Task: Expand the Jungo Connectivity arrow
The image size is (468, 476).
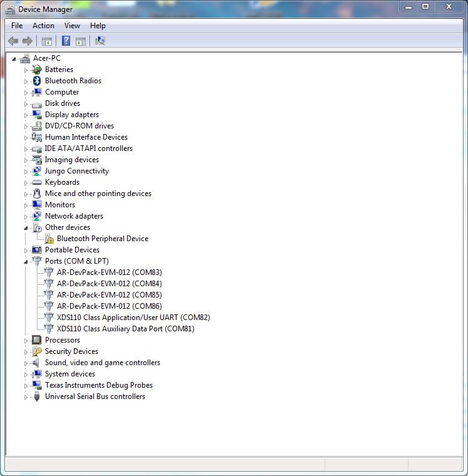Action: tap(26, 172)
